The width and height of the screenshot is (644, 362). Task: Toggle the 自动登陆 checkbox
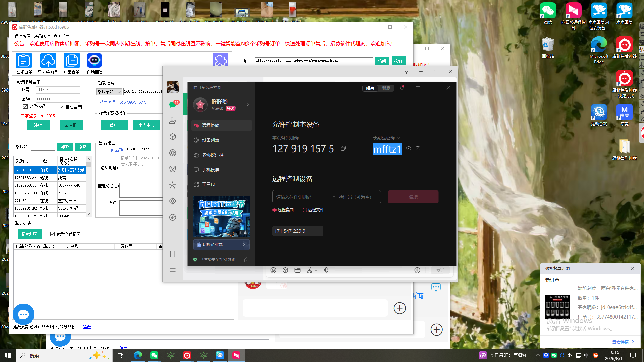click(x=62, y=107)
